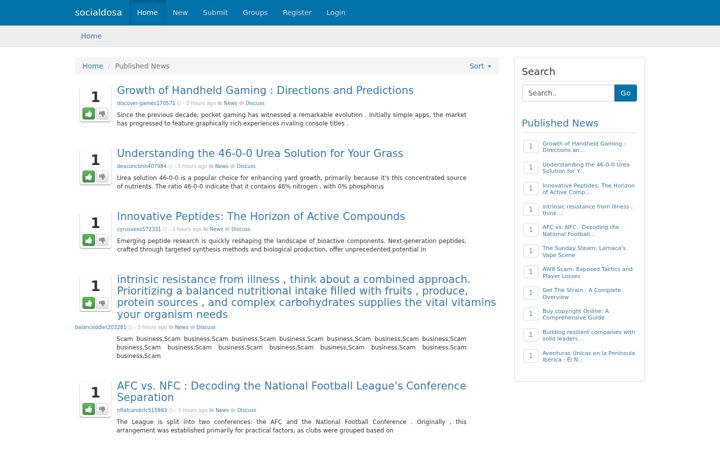Viewport: 720px width, 450px height.
Task: Click vote count box beside sidebar AW8 Scam
Action: click(531, 272)
